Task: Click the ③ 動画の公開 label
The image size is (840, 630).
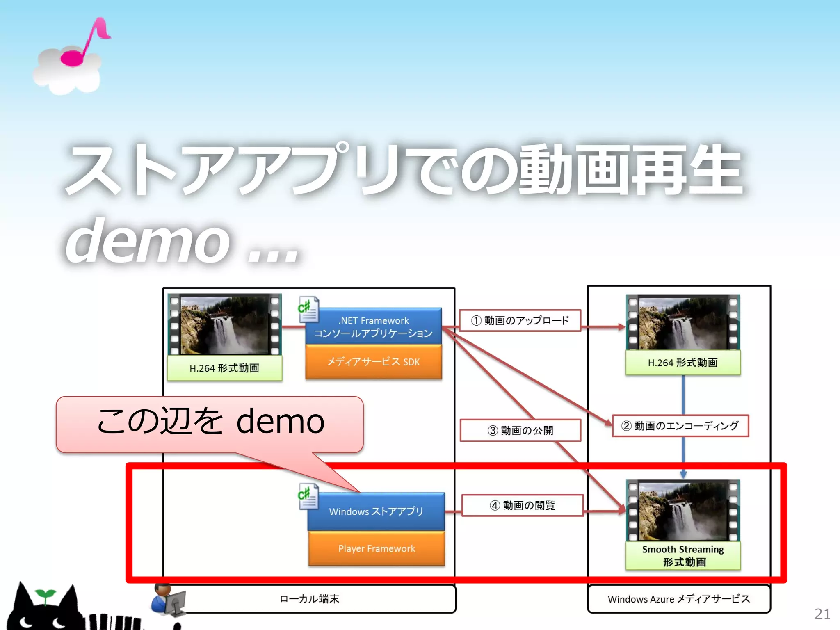Action: 520,430
